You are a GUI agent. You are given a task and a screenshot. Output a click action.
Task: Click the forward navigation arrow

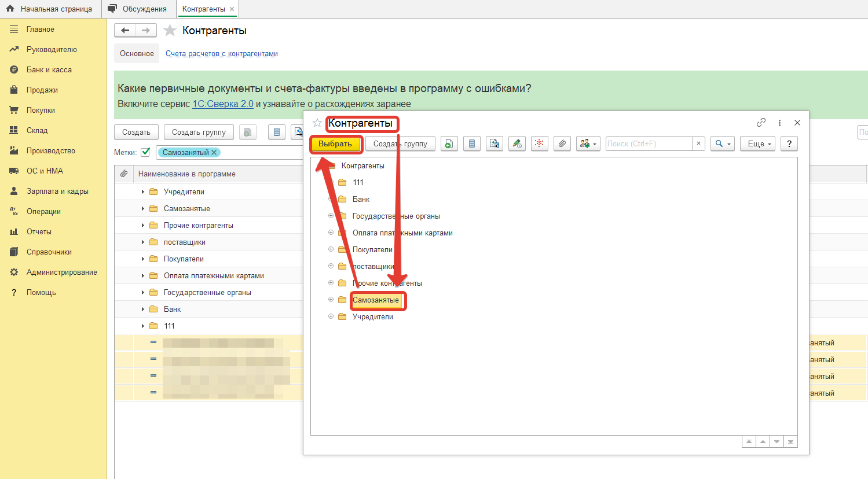click(x=146, y=31)
